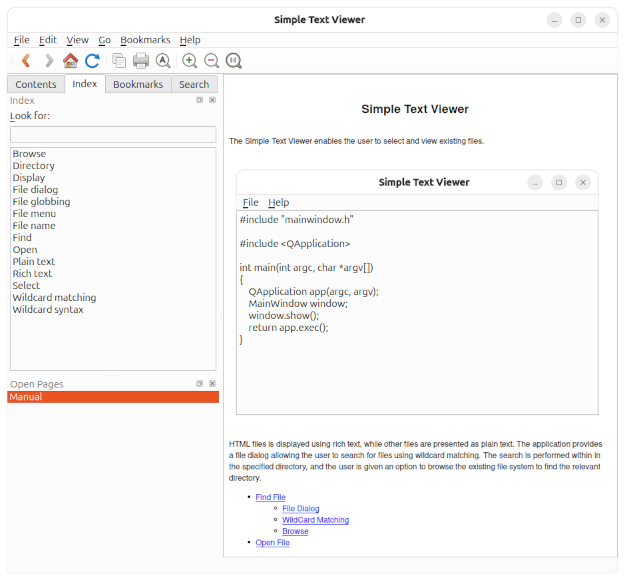
Task: Click the Back navigation arrow
Action: [26, 61]
